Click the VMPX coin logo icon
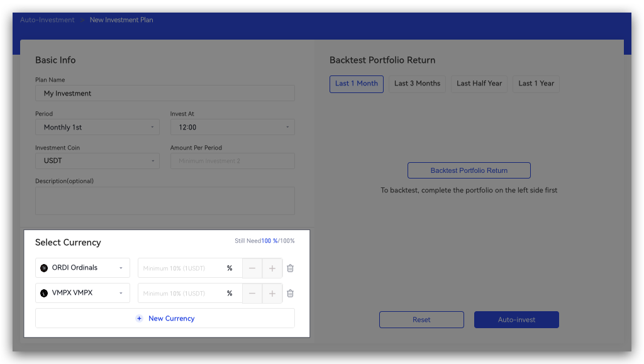Viewport: 644px width, 364px height. coord(44,293)
